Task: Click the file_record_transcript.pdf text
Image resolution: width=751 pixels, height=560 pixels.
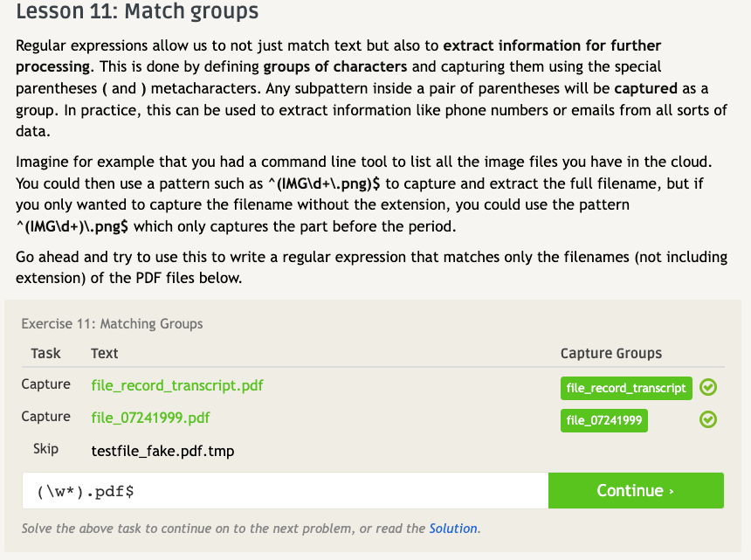Action: click(x=176, y=385)
